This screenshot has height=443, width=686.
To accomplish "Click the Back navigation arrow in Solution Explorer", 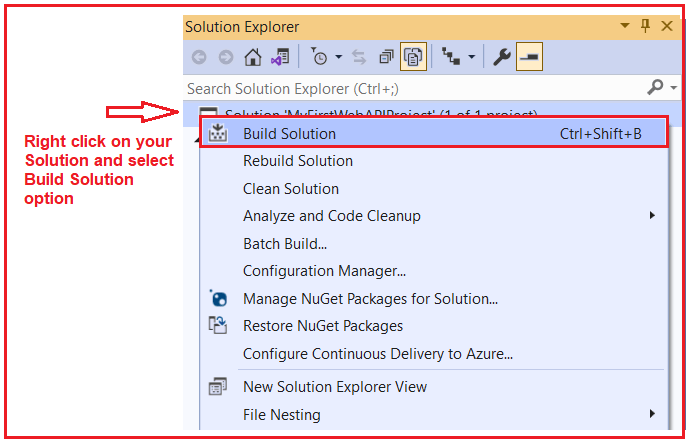I will click(x=199, y=57).
